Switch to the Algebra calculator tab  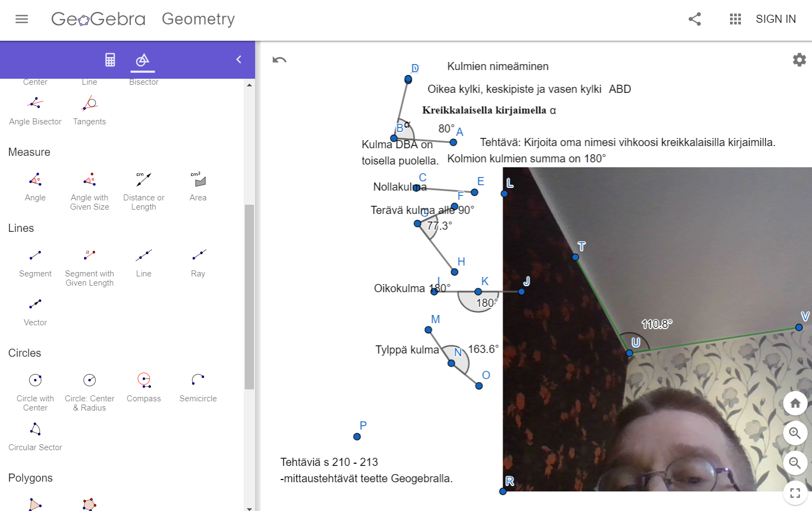tap(110, 60)
